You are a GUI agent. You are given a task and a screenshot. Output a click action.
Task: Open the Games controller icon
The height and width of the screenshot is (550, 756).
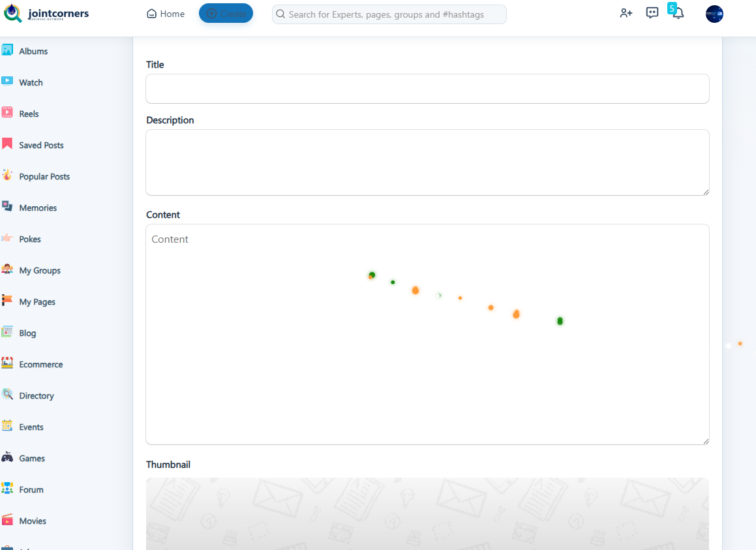pos(7,457)
